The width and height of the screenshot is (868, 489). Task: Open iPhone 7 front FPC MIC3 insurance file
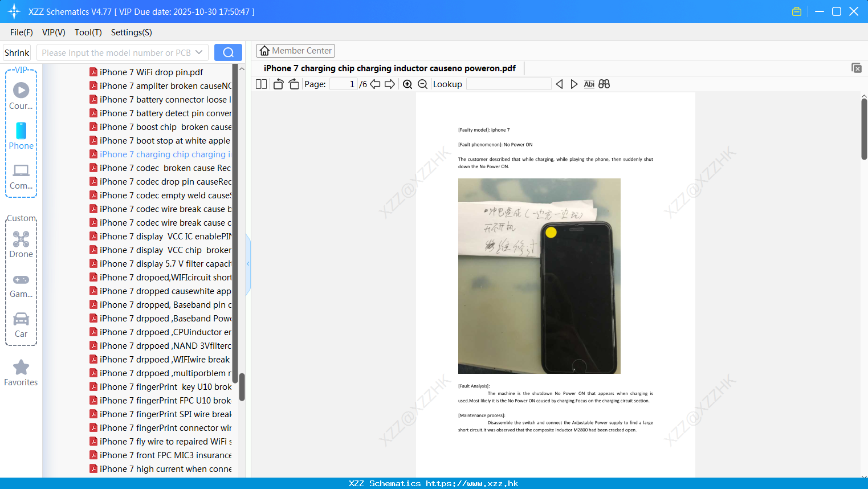coord(160,455)
